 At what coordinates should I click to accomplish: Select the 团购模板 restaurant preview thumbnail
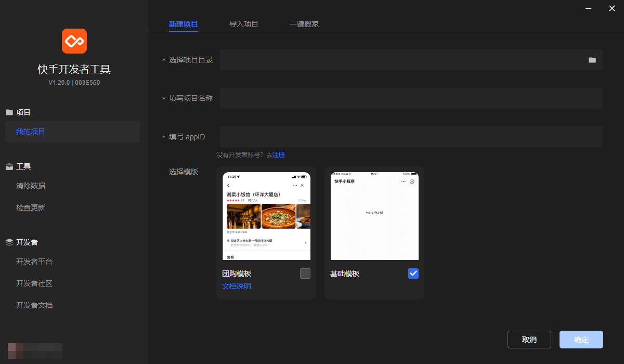tap(266, 216)
